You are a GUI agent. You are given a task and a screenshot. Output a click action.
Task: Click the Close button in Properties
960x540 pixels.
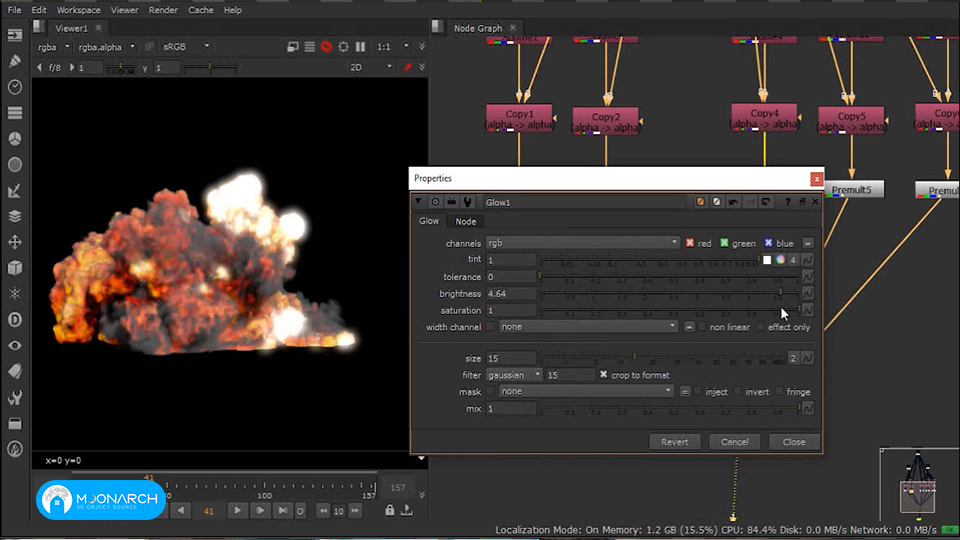(x=793, y=441)
